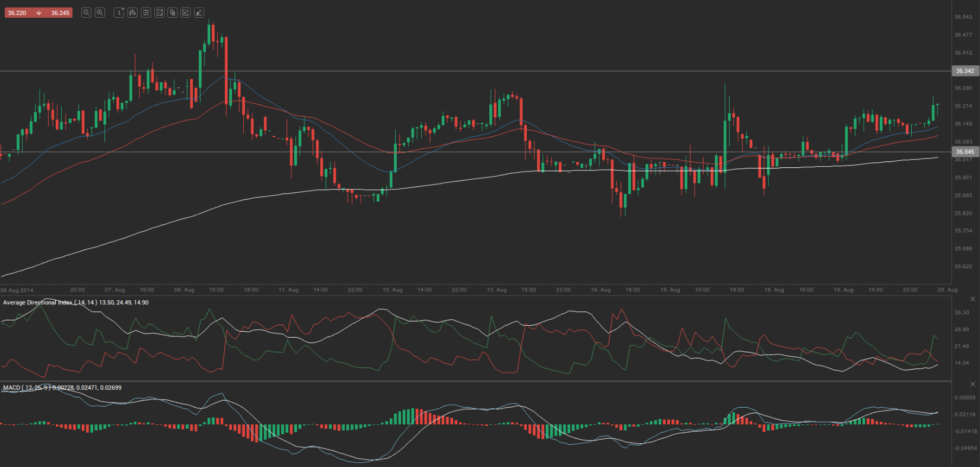Close the Average Directional Index panel
980x467 pixels.
[x=972, y=299]
